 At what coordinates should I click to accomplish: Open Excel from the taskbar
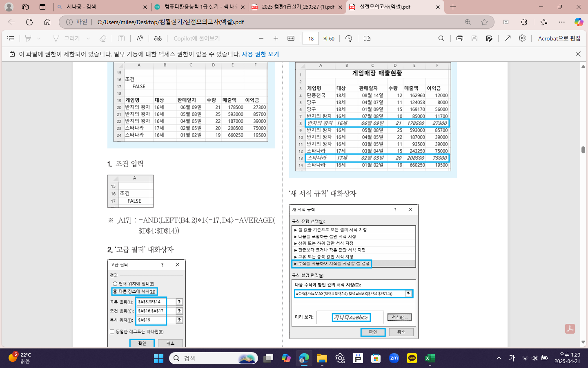coord(430,358)
